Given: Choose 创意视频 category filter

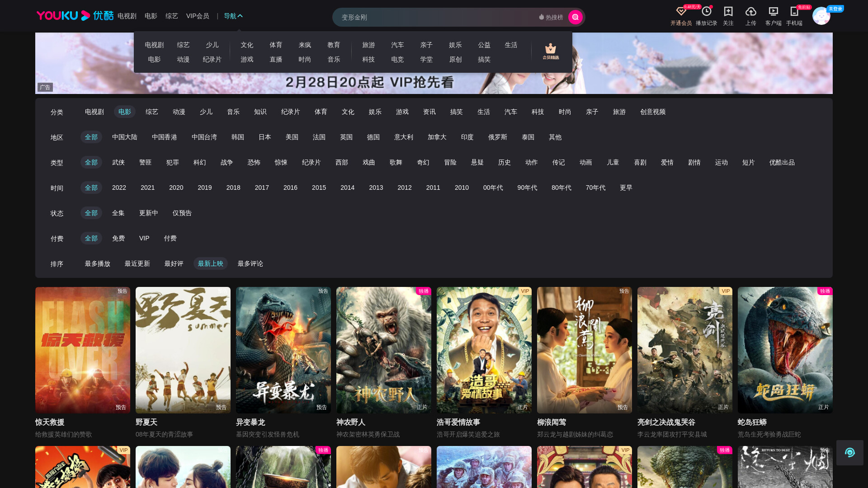Looking at the screenshot, I should (x=653, y=112).
